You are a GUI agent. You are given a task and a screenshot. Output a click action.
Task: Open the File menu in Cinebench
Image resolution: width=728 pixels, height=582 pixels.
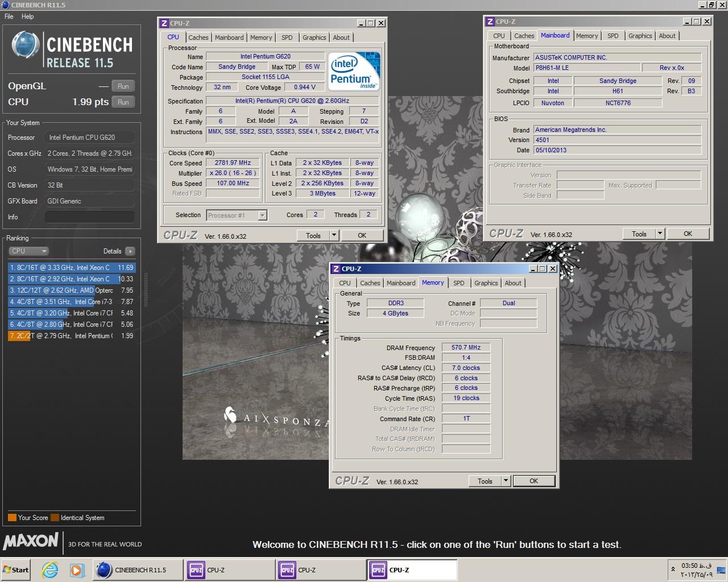click(9, 16)
